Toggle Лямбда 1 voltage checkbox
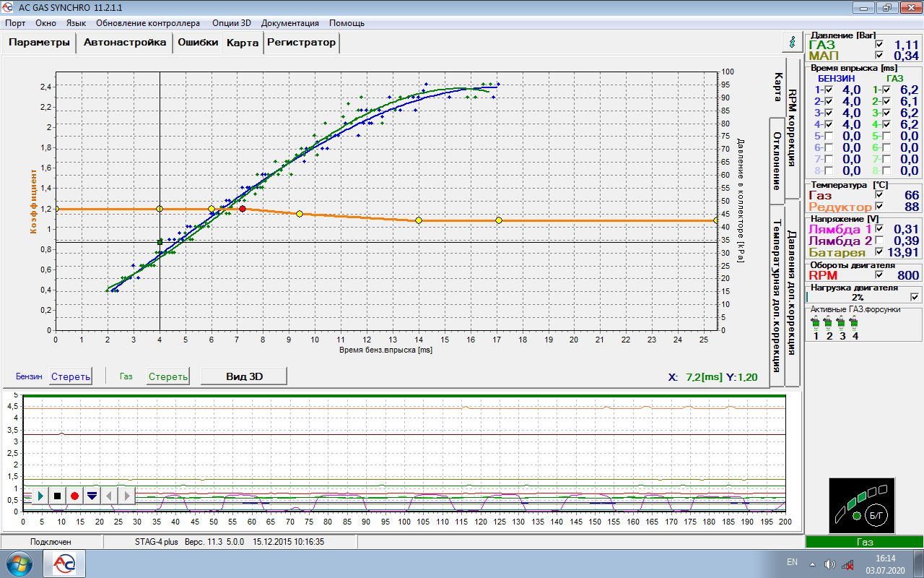924x578 pixels. click(879, 229)
